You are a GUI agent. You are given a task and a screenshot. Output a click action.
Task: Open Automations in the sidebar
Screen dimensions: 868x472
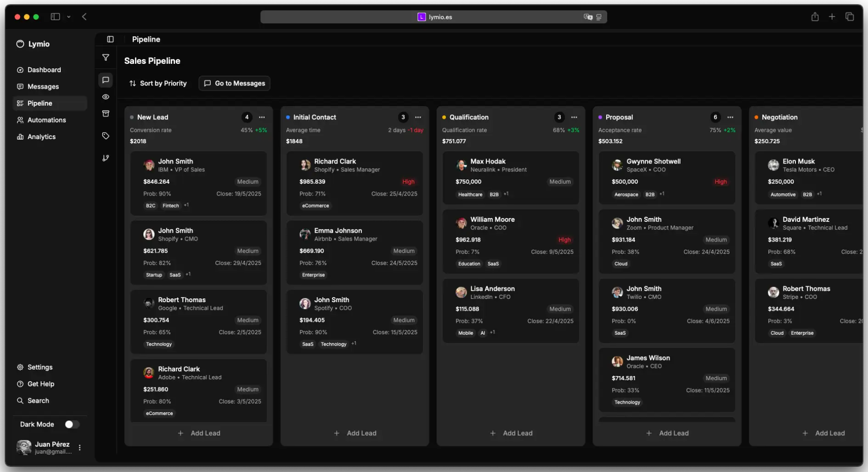point(46,120)
